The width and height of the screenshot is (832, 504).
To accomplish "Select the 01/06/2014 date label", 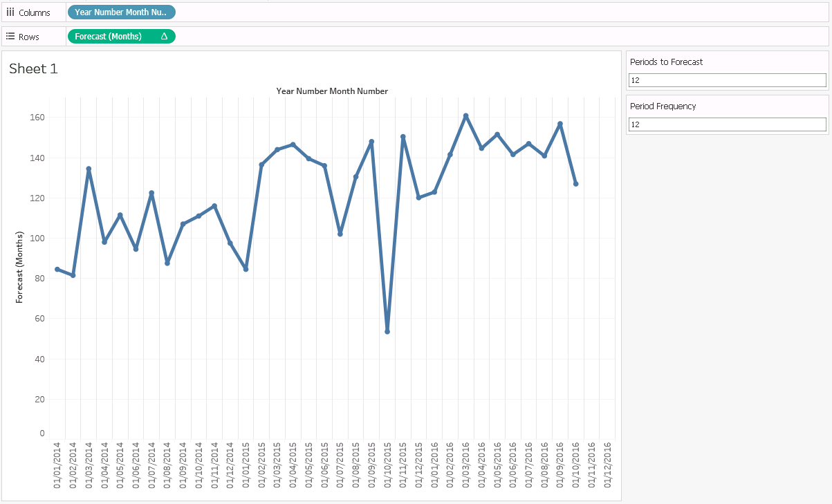I will click(x=136, y=465).
